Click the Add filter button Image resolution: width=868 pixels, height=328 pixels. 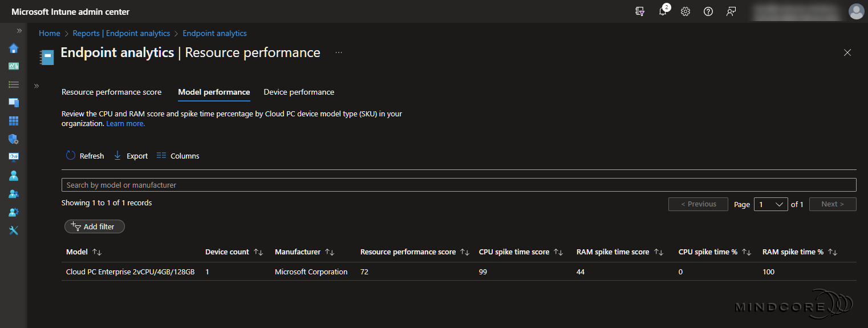coord(94,226)
